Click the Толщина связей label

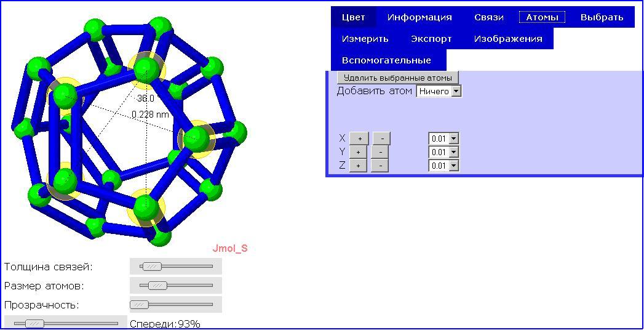click(49, 267)
